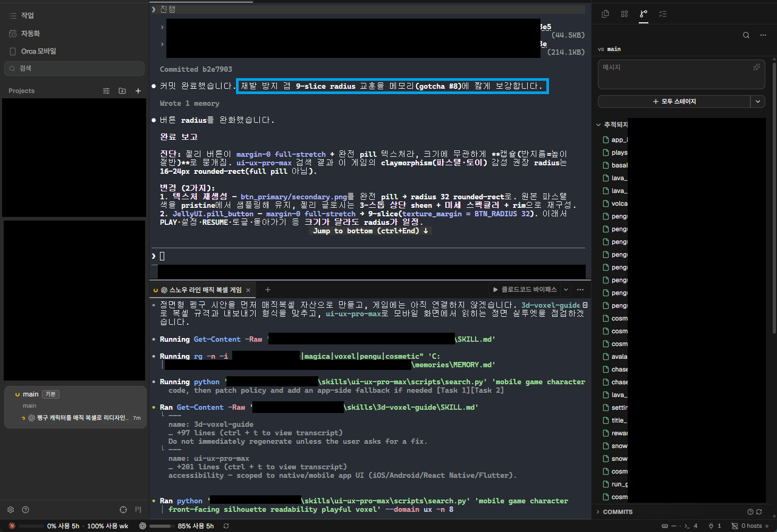Expand the COMMITS section

pyautogui.click(x=598, y=512)
